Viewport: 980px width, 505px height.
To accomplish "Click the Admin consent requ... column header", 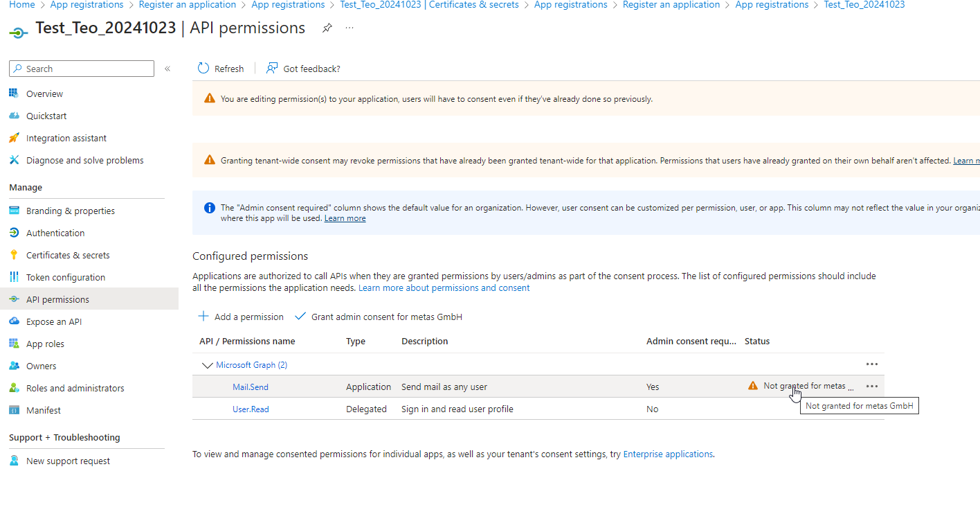I will point(691,341).
